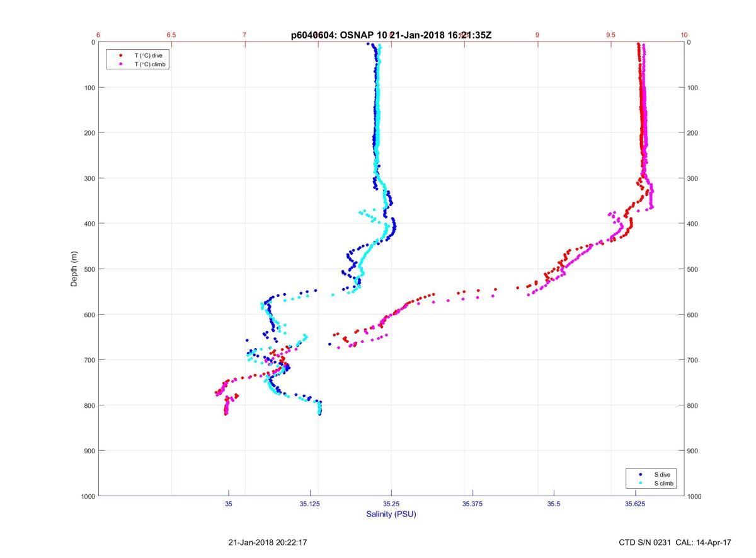Click the left depth tick label 100
This screenshot has width=756, height=558.
click(x=89, y=88)
